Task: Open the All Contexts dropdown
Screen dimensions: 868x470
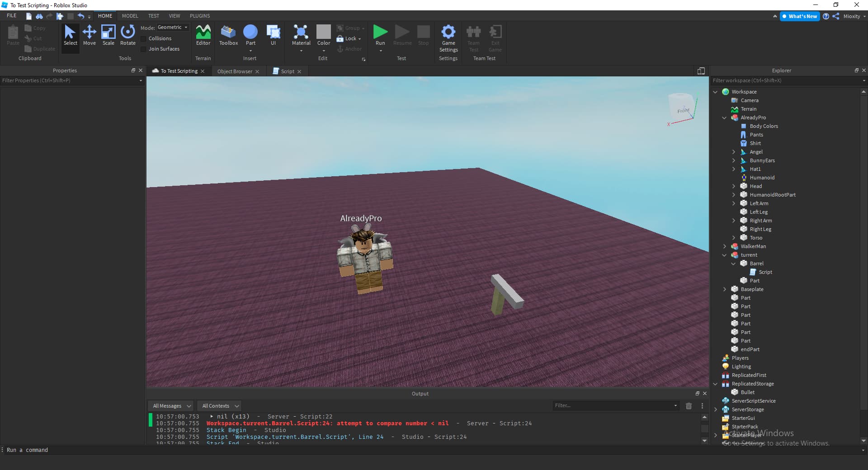Action: pyautogui.click(x=220, y=406)
